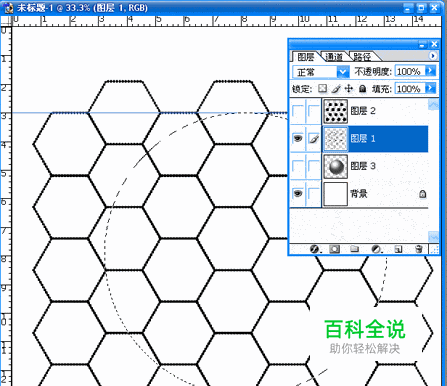Toggle link box next to 图层 3
The height and width of the screenshot is (386, 447).
coord(314,166)
